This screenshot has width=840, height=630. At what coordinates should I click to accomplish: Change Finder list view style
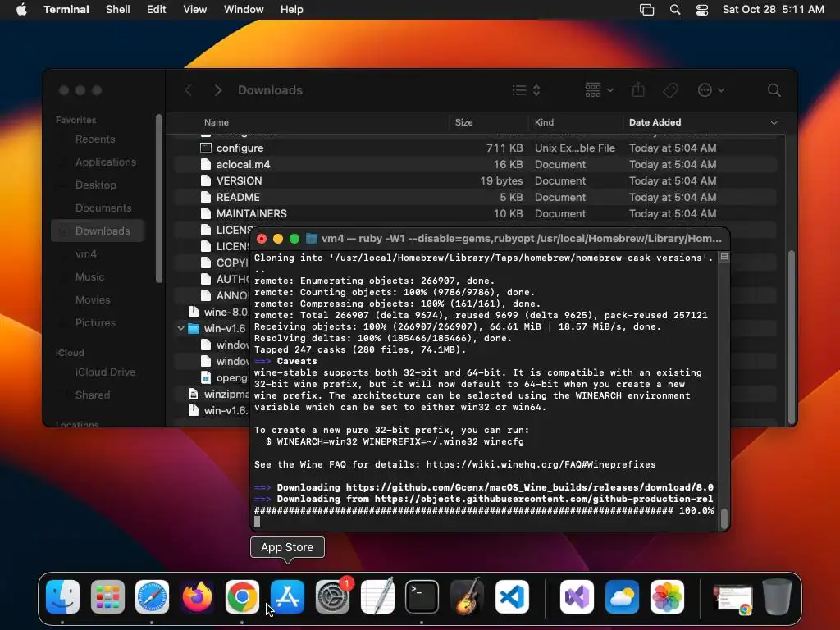tap(526, 90)
